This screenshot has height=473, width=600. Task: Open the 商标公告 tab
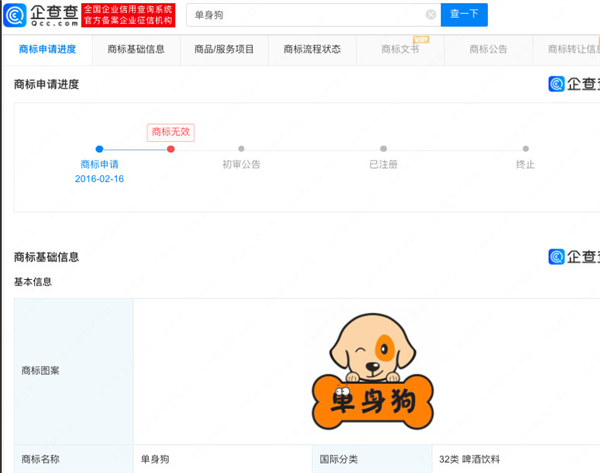488,49
